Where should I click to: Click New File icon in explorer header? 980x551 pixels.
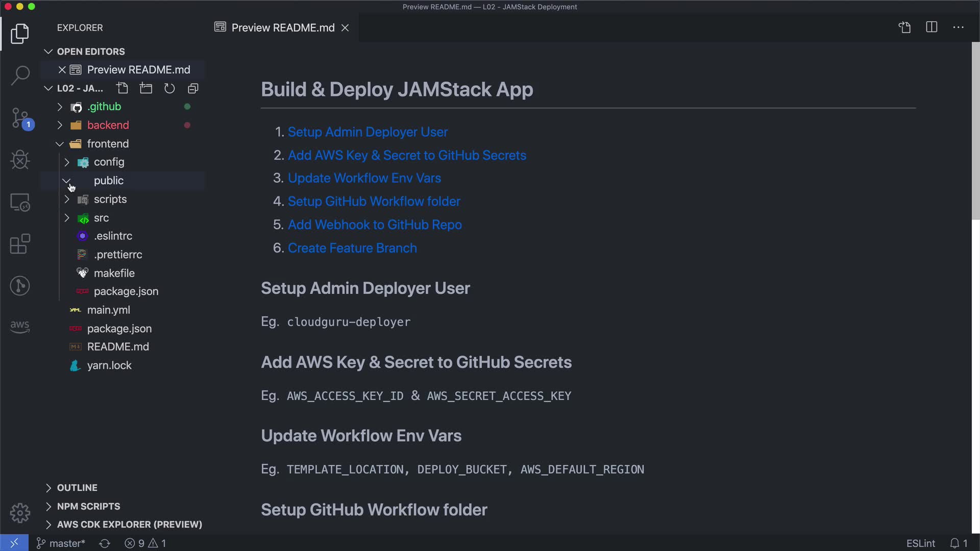122,88
